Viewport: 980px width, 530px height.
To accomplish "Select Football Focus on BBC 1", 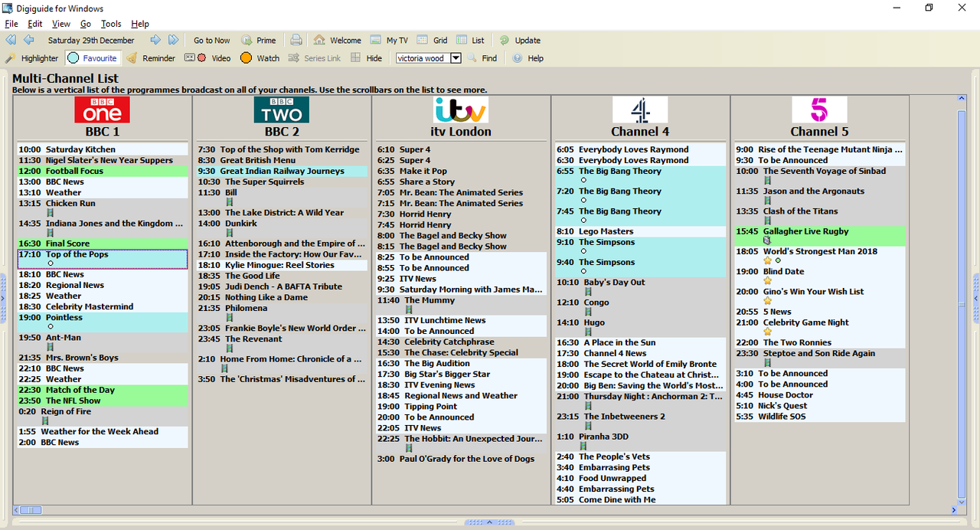I will [103, 171].
